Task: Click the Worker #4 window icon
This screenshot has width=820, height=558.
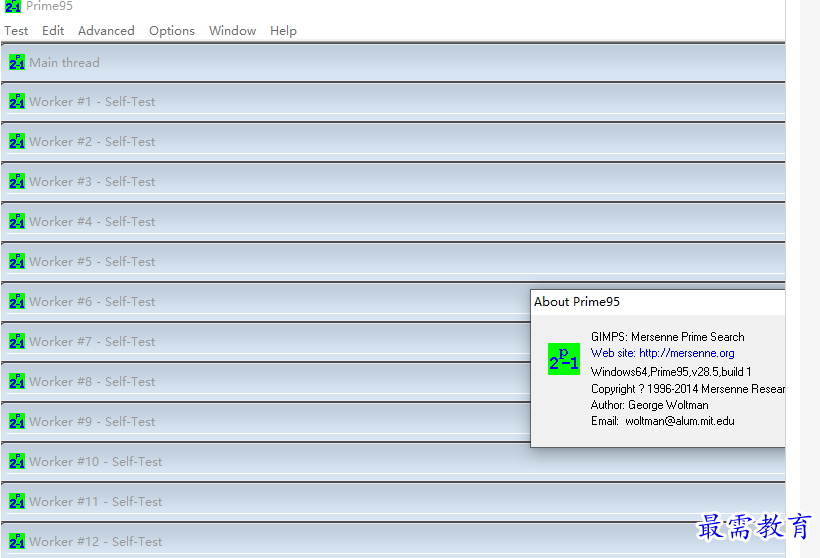Action: point(17,221)
